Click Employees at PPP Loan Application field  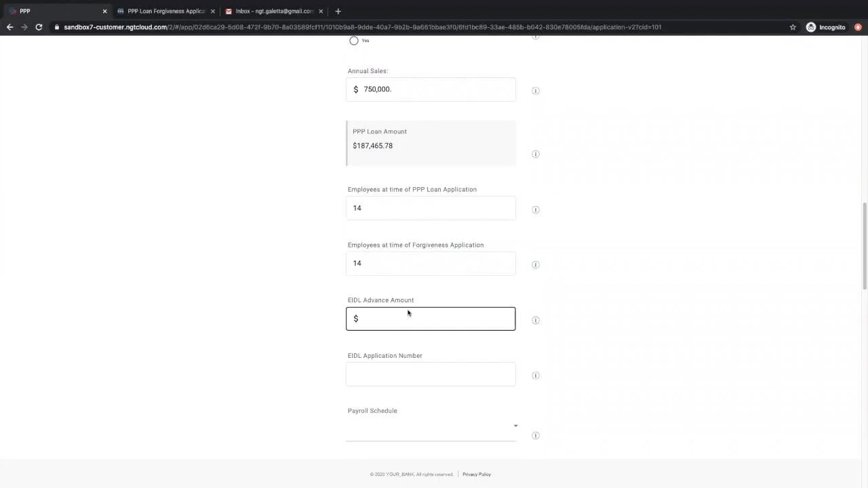[431, 208]
